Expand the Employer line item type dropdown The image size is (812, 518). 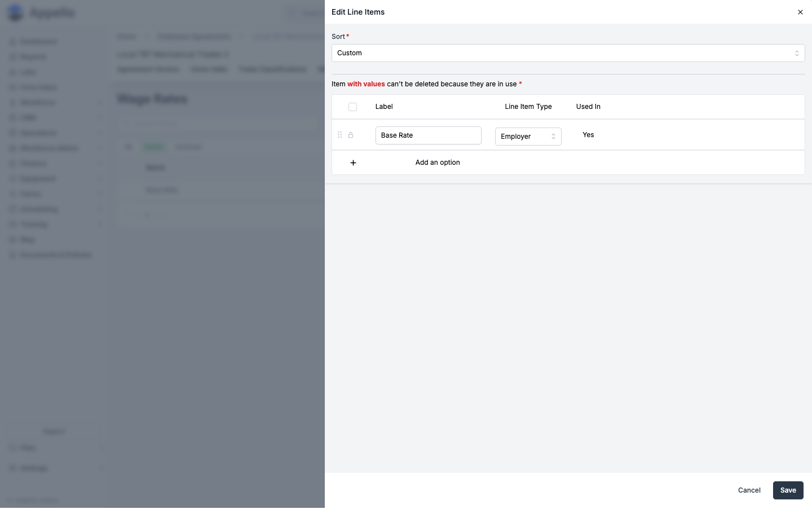tap(528, 137)
